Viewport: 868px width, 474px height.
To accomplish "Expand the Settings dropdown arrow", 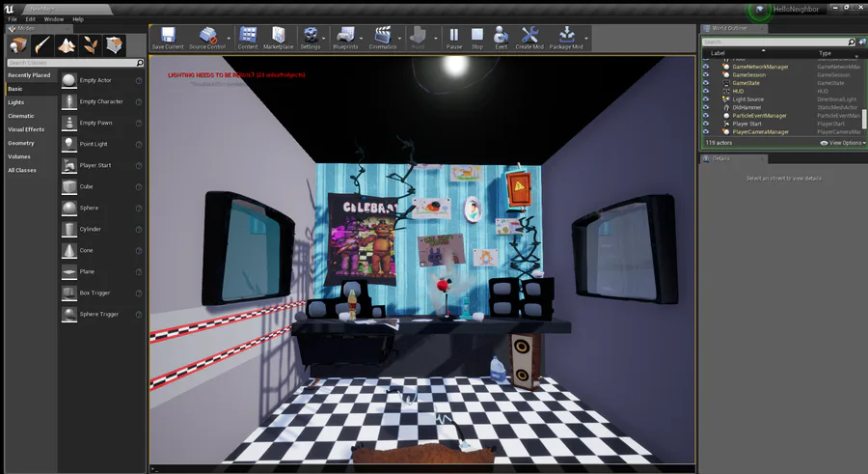I will pos(324,39).
